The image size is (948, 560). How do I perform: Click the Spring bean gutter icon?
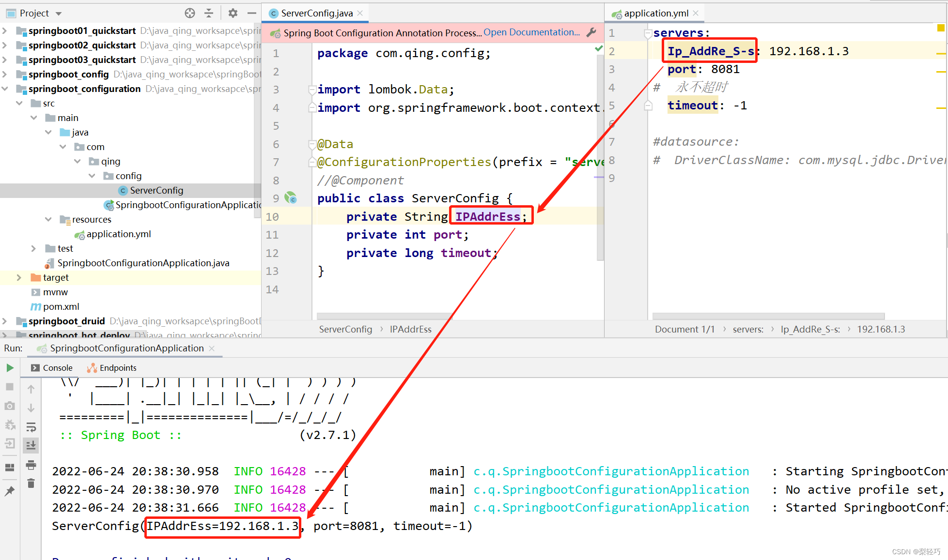291,198
